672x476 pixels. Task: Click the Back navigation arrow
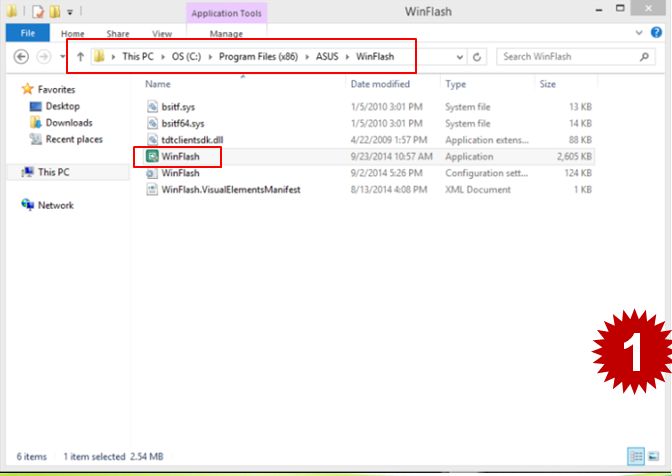pos(21,57)
